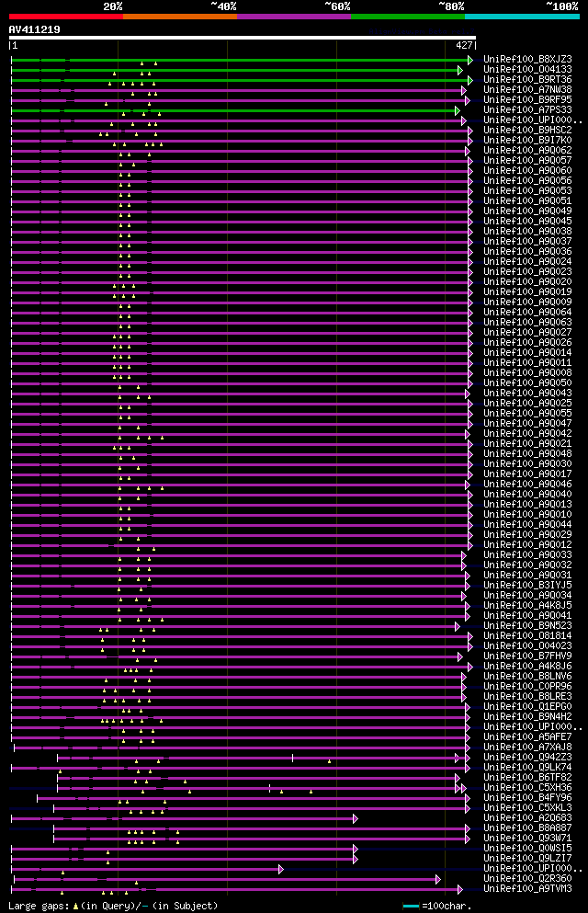Click the UniRef100_B7FHV9 label
This screenshot has height=913, width=588.
click(527, 656)
